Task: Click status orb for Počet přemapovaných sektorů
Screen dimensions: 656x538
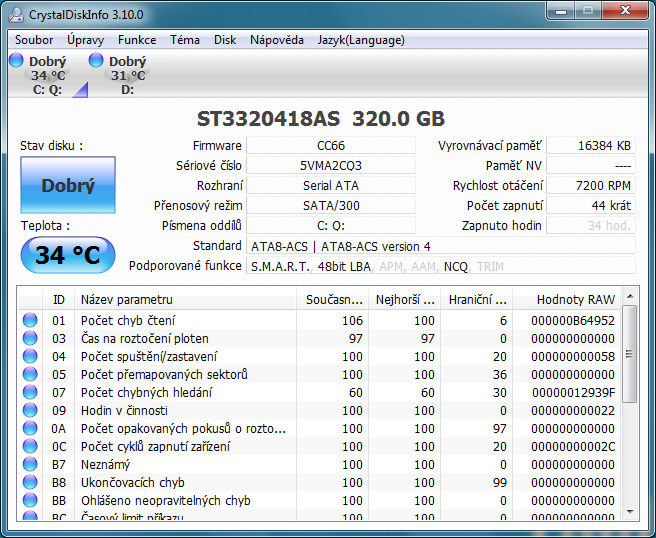Action: pos(30,375)
